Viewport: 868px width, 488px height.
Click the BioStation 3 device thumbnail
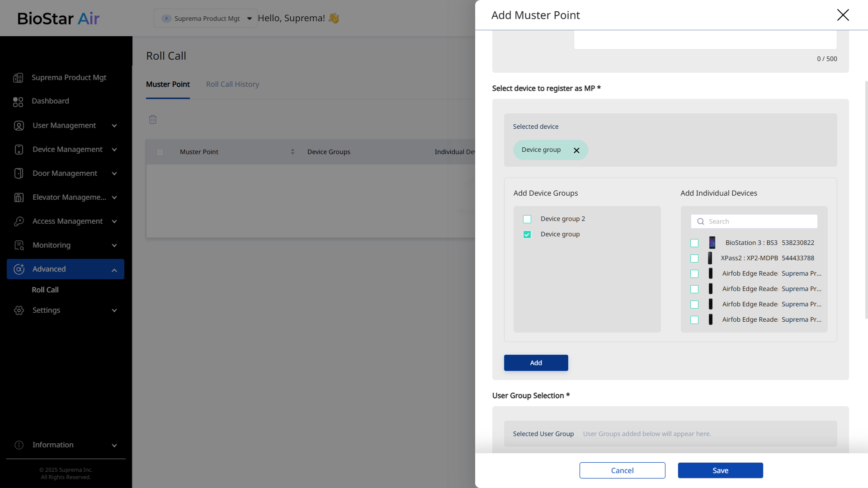click(712, 243)
